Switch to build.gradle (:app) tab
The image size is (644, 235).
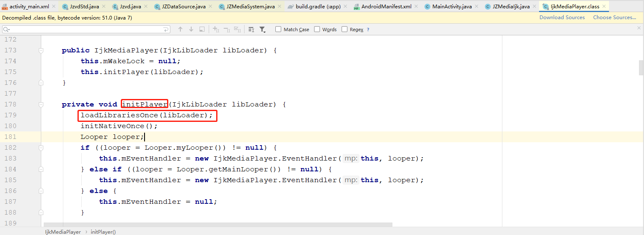[x=318, y=7]
